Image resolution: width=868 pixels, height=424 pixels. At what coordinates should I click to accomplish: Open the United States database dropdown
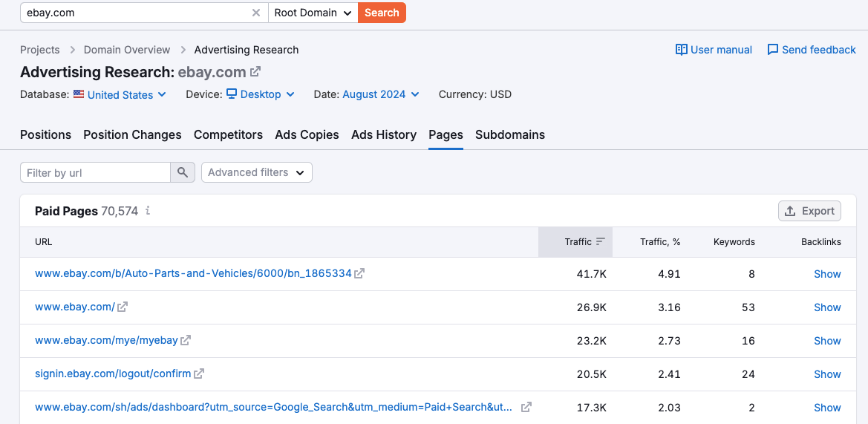[127, 94]
